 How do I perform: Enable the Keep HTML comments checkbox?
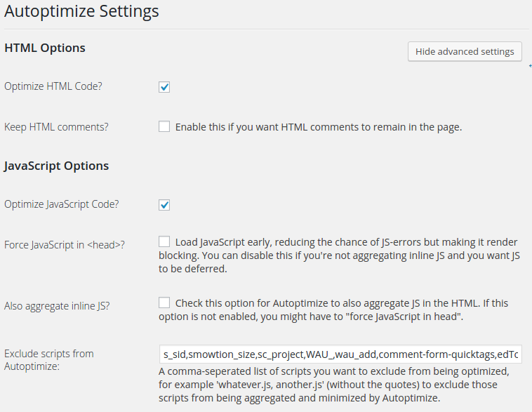(x=164, y=126)
